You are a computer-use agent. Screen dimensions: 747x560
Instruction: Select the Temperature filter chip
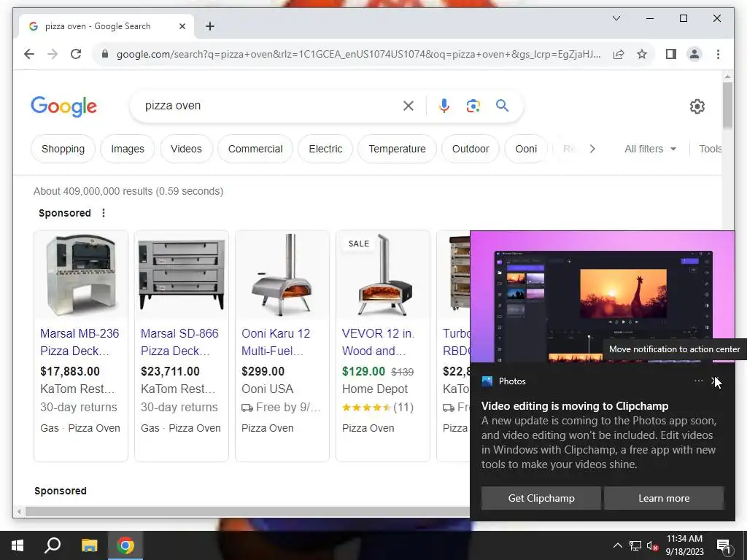pyautogui.click(x=397, y=149)
